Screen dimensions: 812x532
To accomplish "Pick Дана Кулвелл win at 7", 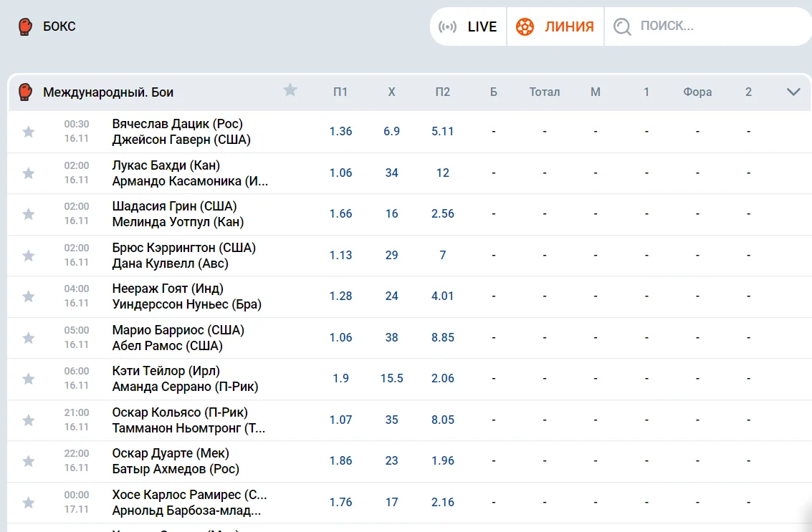I will (443, 255).
